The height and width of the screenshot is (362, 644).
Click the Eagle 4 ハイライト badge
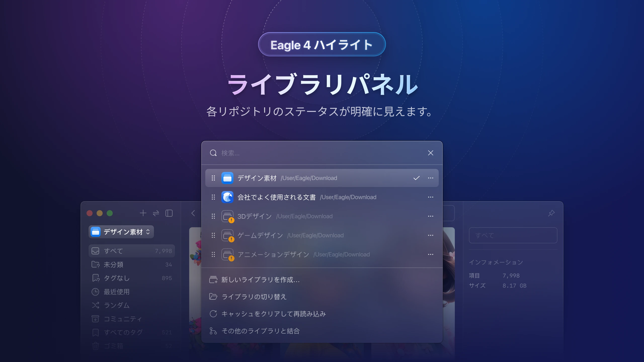[x=322, y=44]
